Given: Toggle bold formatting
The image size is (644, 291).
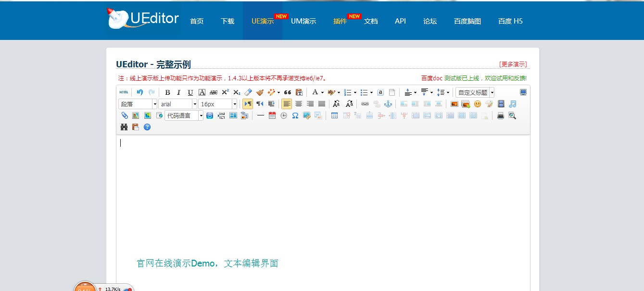Looking at the screenshot, I should 167,92.
